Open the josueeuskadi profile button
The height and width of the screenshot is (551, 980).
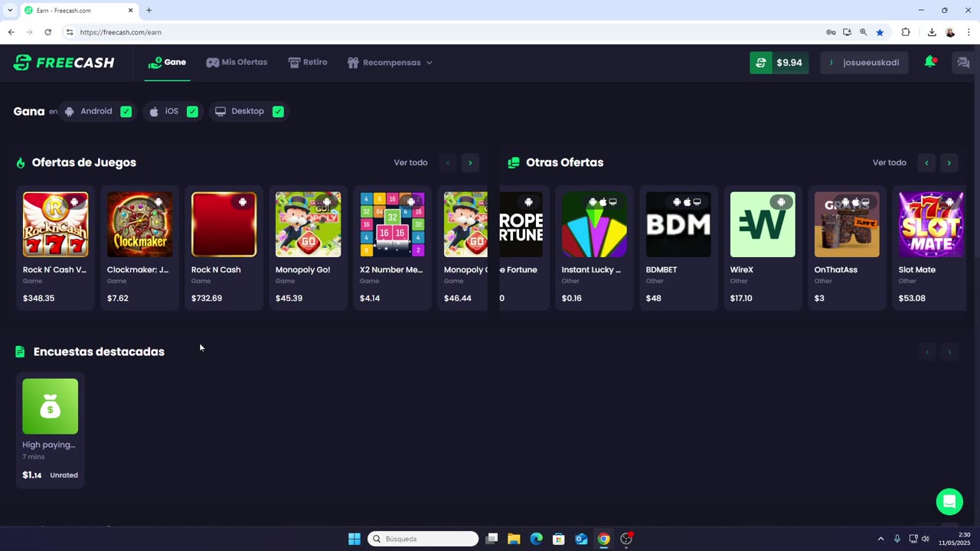point(864,63)
